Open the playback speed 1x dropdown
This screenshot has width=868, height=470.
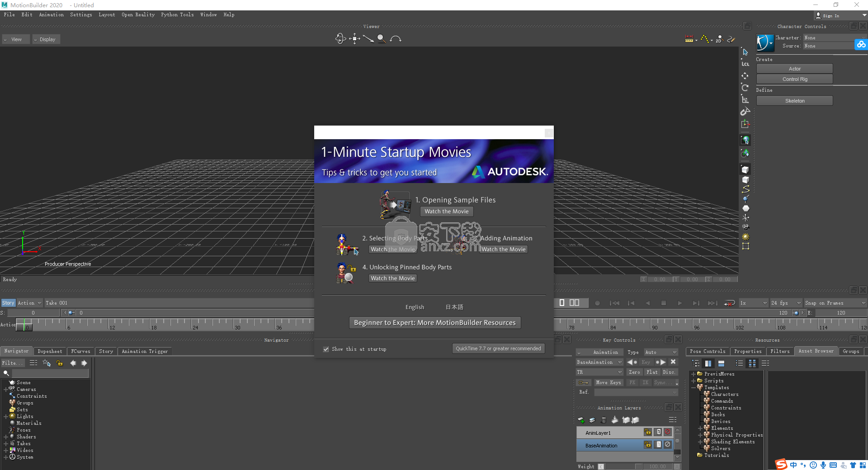coord(753,303)
